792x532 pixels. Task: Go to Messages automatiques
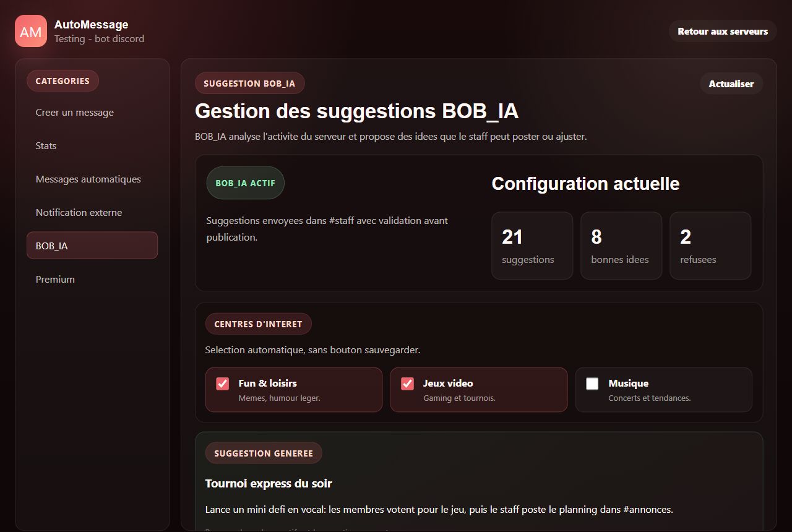[x=92, y=179]
